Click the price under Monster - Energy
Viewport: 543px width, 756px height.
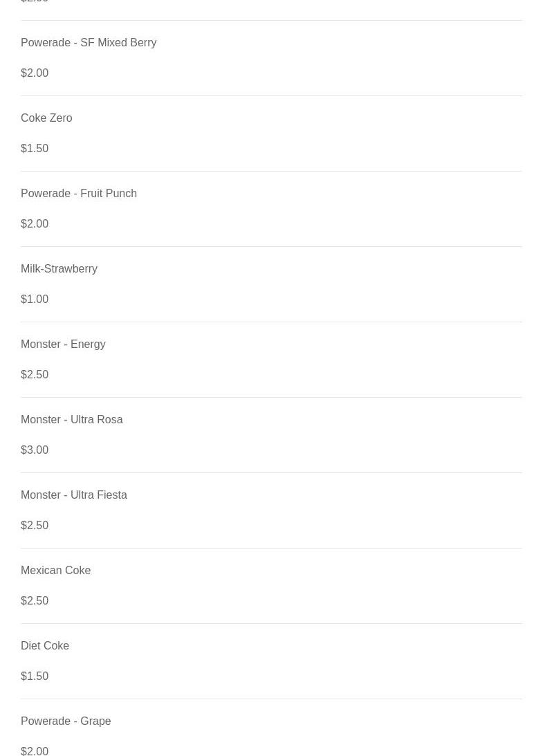click(x=35, y=375)
